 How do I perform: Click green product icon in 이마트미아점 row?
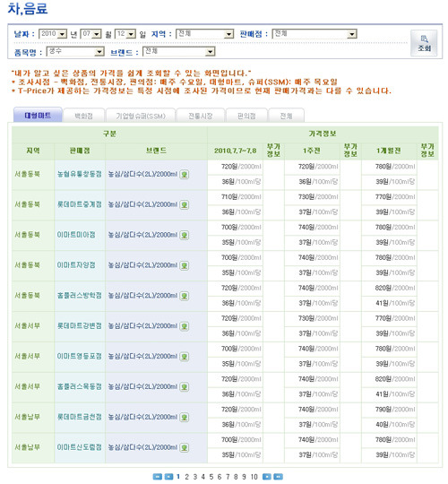click(185, 235)
